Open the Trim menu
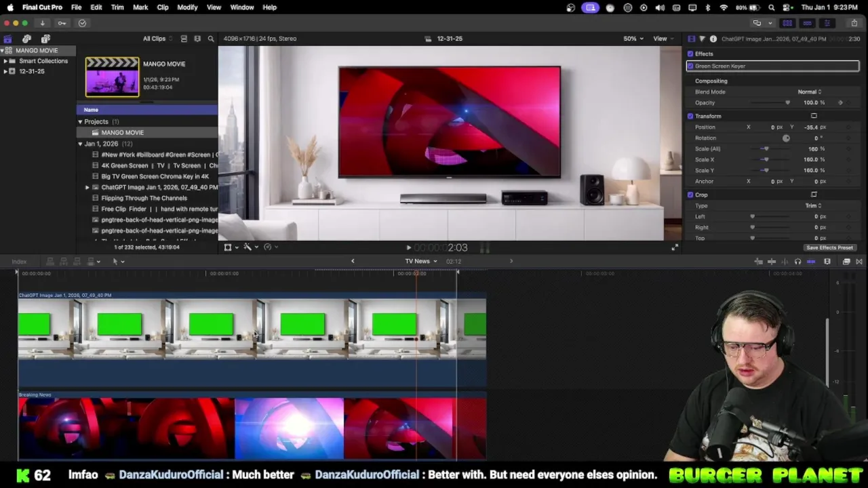Viewport: 868px width, 488px height. [117, 7]
